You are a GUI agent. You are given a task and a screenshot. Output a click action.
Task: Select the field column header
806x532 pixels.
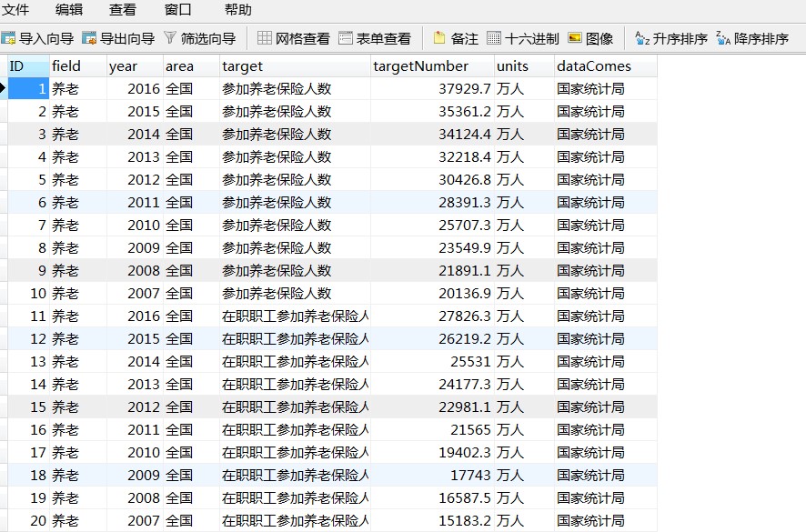coord(77,66)
